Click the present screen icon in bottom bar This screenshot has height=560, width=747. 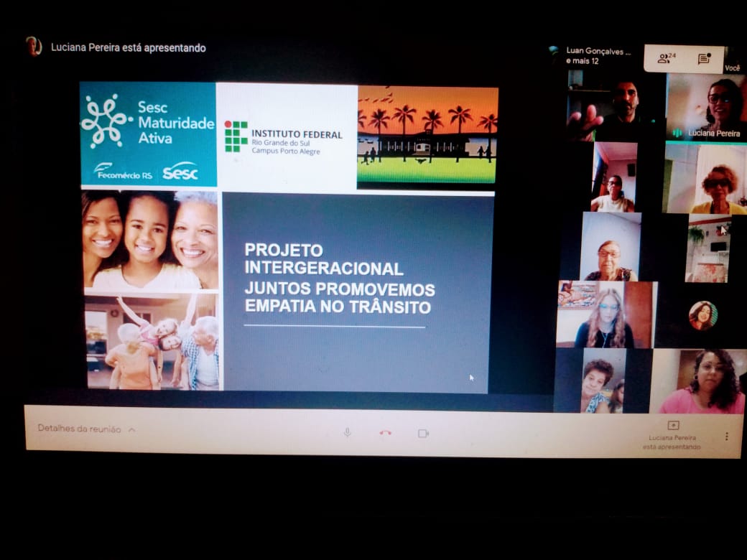click(673, 426)
